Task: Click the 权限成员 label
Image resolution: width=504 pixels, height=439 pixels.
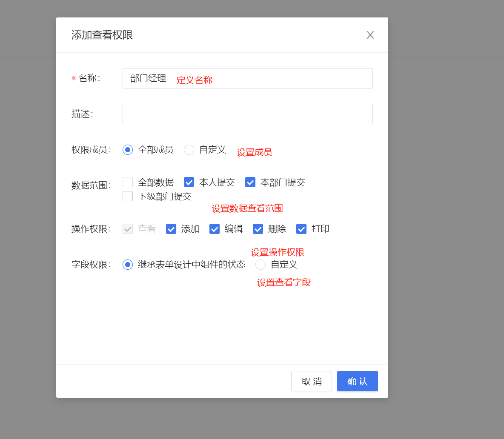Action: [91, 150]
